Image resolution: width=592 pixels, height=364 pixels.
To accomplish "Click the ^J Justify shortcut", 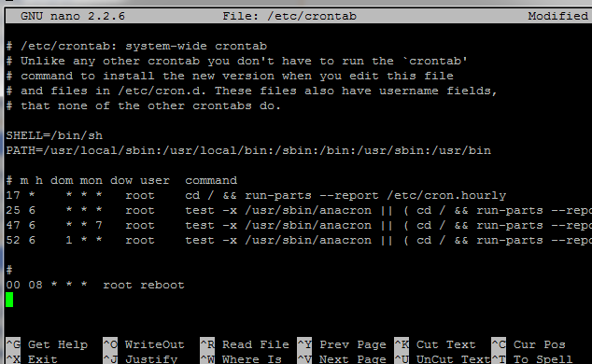I will point(140,358).
